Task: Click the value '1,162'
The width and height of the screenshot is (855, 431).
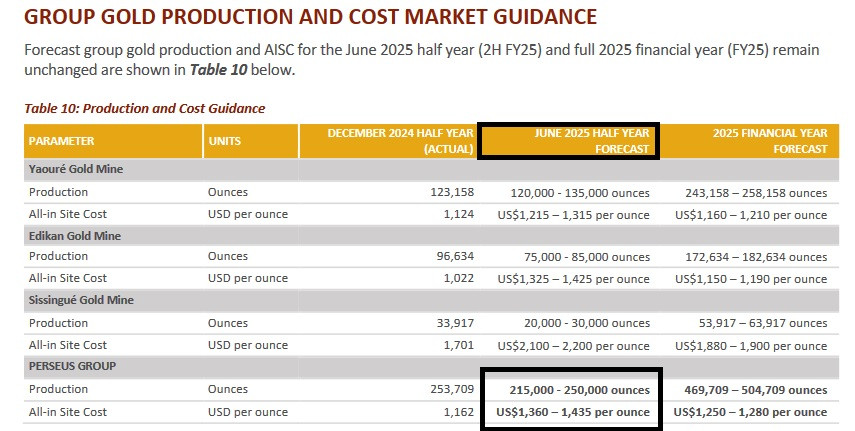Action: 459,412
